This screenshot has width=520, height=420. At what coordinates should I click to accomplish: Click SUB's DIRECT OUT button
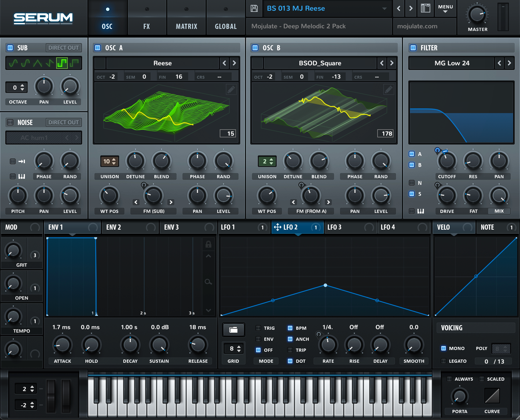[63, 48]
